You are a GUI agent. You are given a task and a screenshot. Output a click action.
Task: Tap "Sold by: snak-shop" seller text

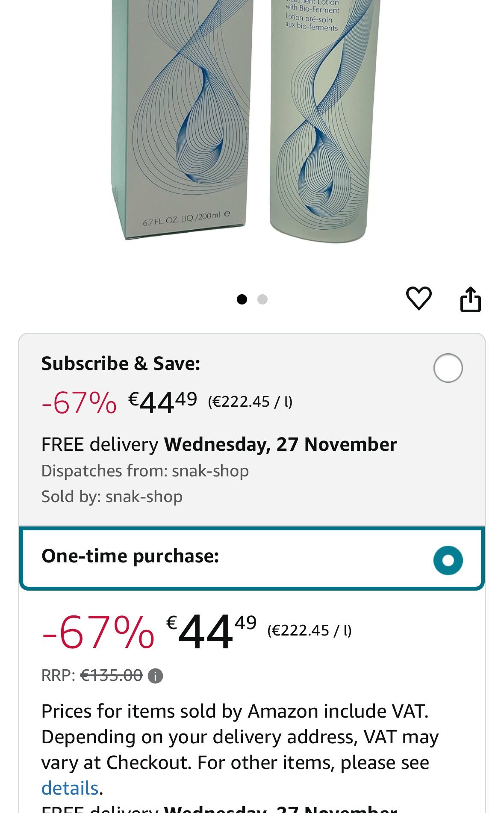(x=112, y=497)
